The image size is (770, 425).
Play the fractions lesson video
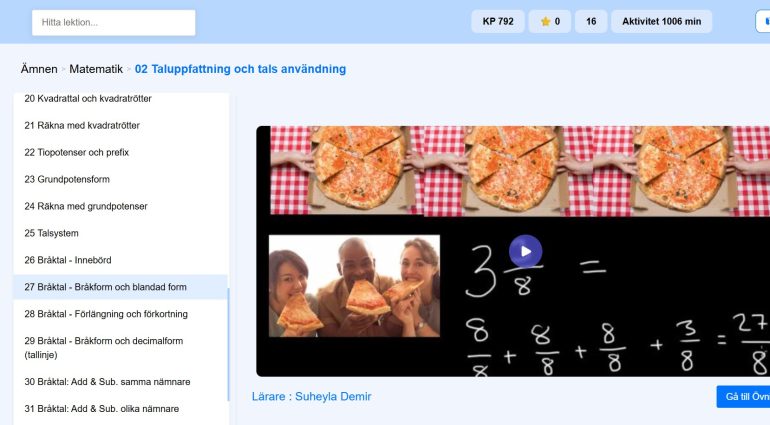[525, 250]
